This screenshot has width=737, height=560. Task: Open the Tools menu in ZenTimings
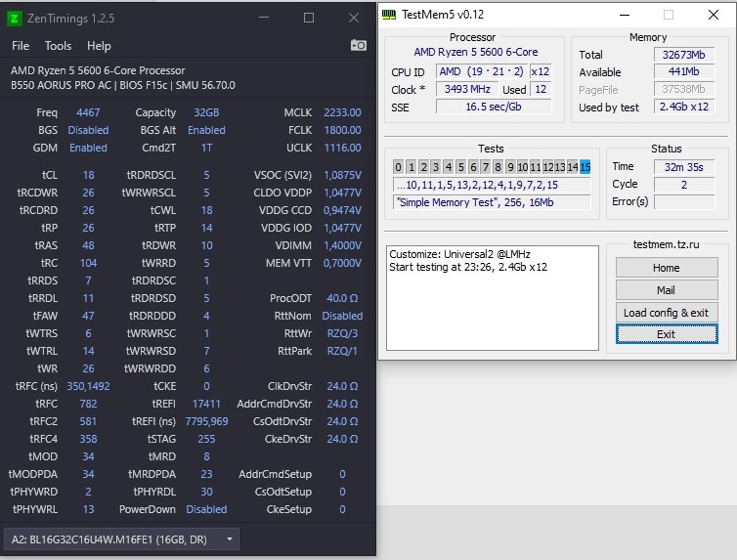tap(58, 46)
